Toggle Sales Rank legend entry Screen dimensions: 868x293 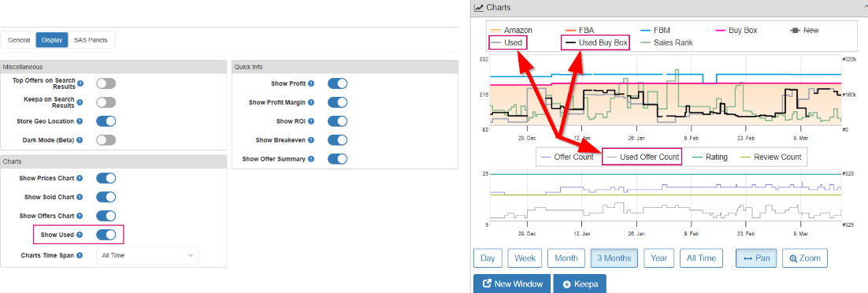(666, 42)
